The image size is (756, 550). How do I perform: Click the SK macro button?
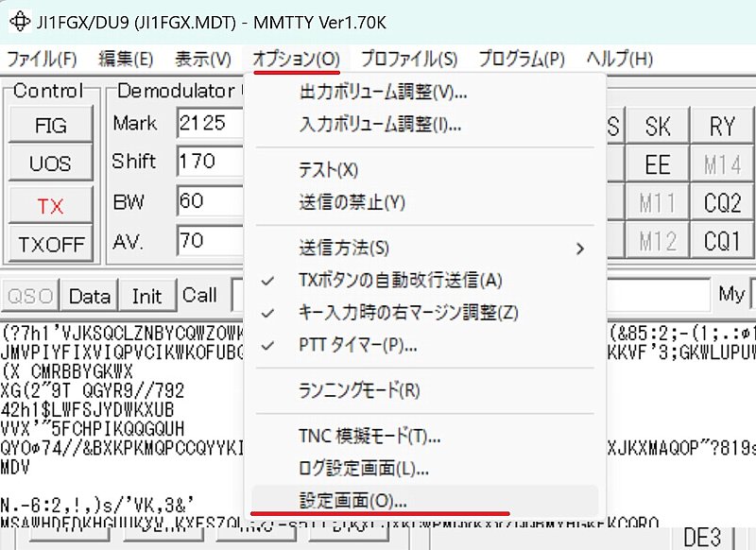pos(658,126)
